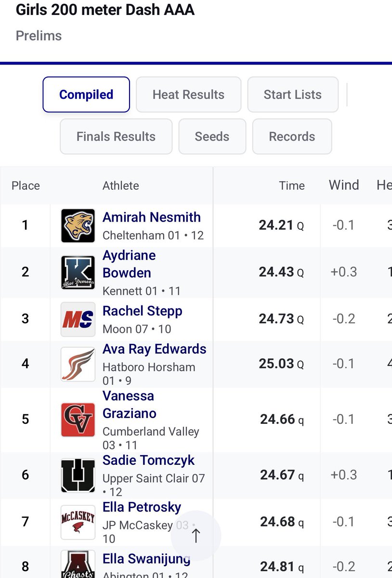Viewport: 392px width, 578px height.
Task: Tap the Upper Saint Clair U logo
Action: (78, 475)
